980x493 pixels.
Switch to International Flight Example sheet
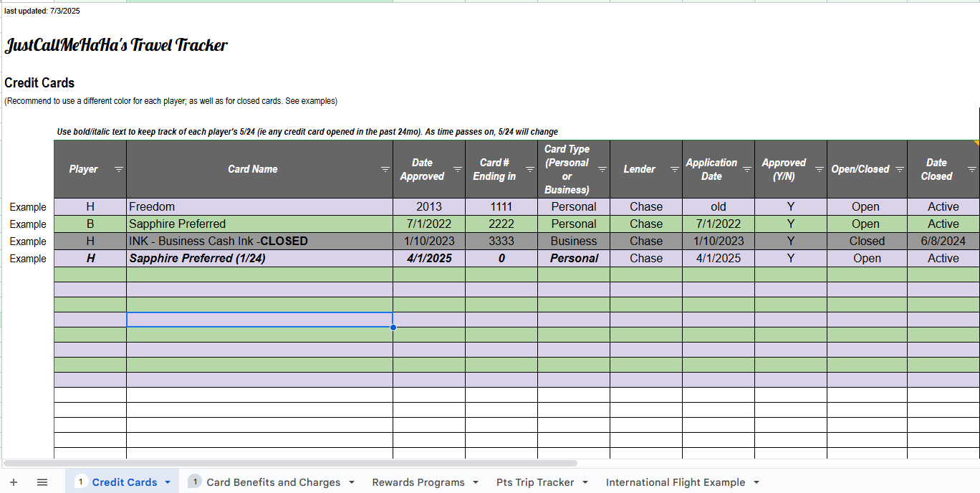[676, 482]
